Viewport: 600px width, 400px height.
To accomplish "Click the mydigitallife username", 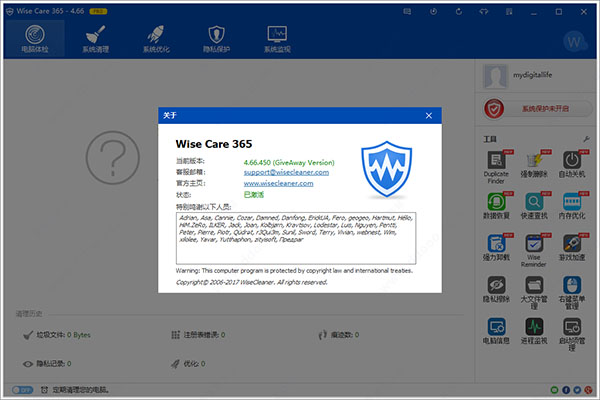I will coord(532,75).
